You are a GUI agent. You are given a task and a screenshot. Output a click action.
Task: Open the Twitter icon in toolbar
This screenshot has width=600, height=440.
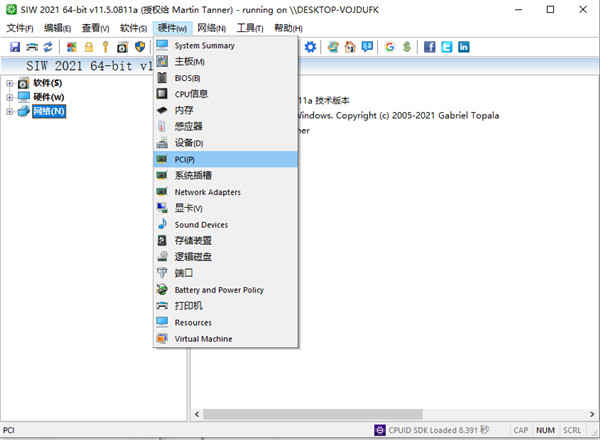pos(447,47)
